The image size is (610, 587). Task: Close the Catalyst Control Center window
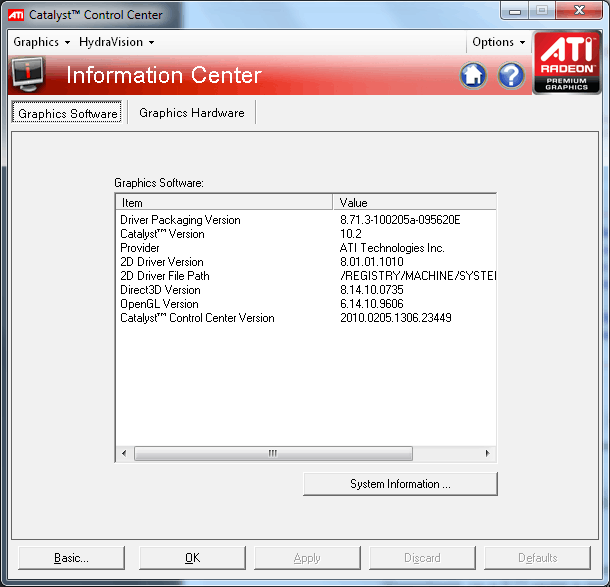[579, 10]
